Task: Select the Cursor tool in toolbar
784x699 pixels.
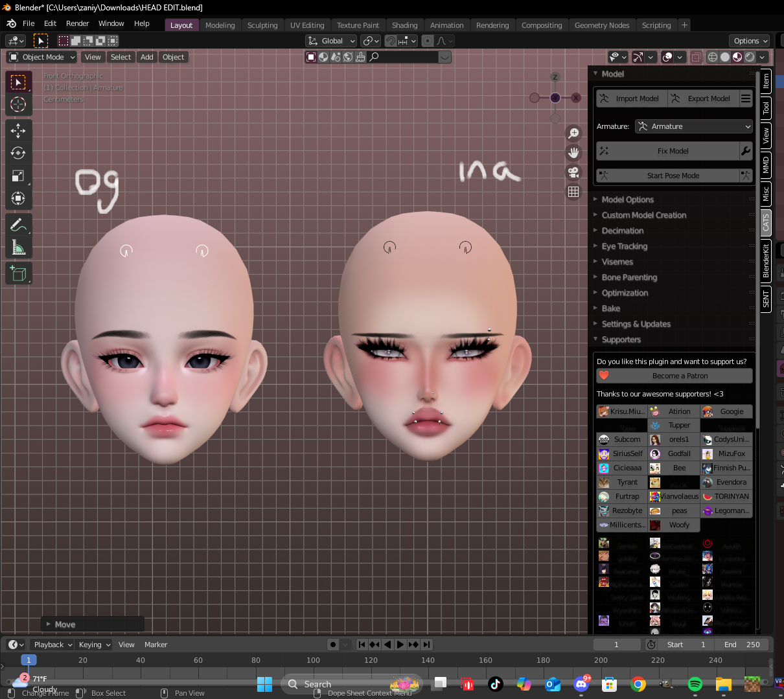Action: point(18,104)
